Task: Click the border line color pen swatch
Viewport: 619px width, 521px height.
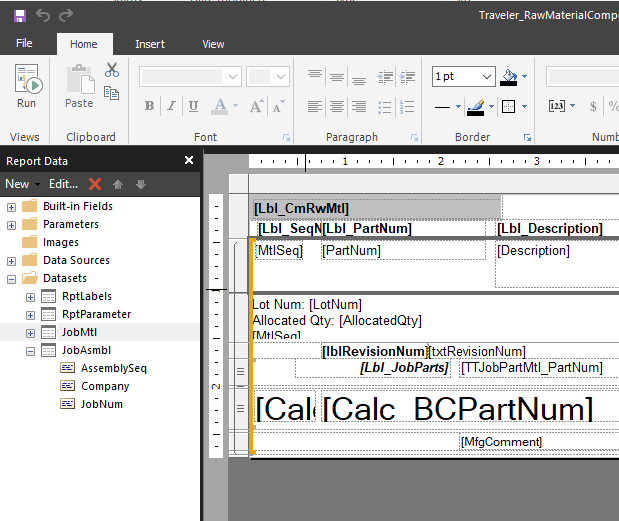Action: pyautogui.click(x=474, y=106)
